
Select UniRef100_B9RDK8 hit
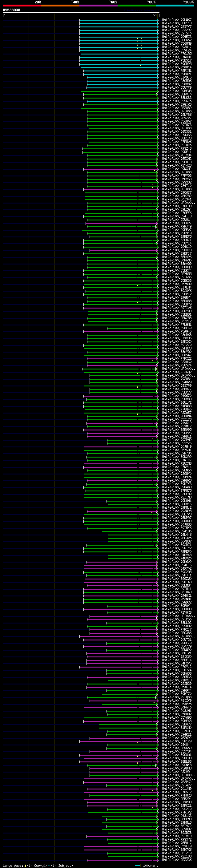pos(177,481)
